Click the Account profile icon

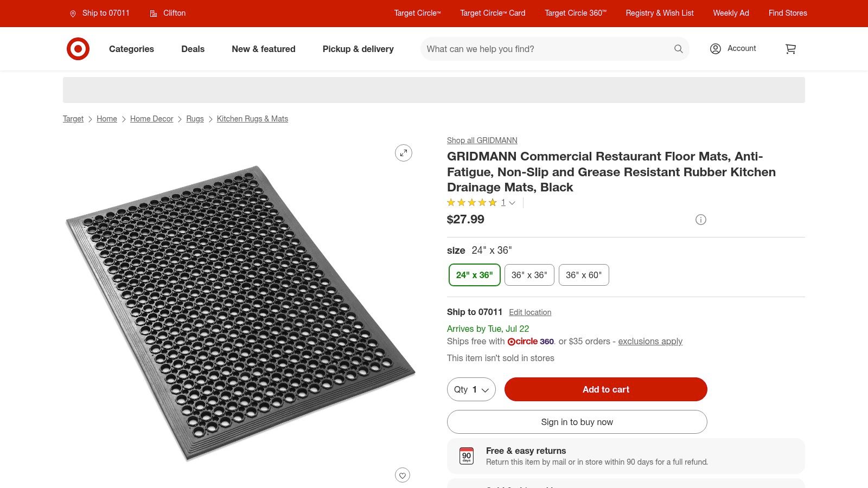point(716,49)
